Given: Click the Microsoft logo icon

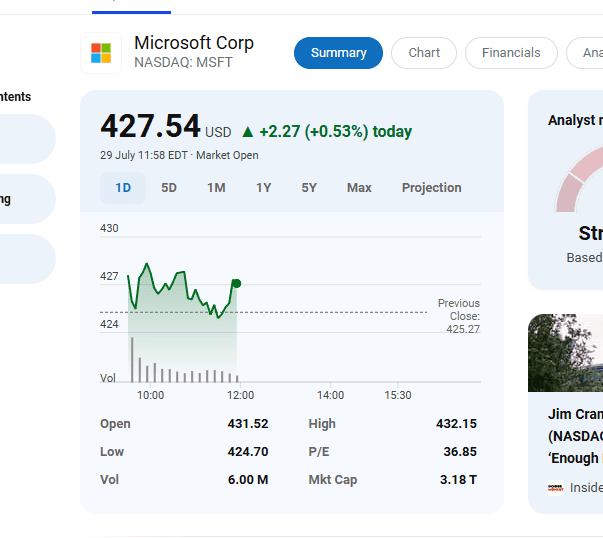Looking at the screenshot, I should point(101,53).
